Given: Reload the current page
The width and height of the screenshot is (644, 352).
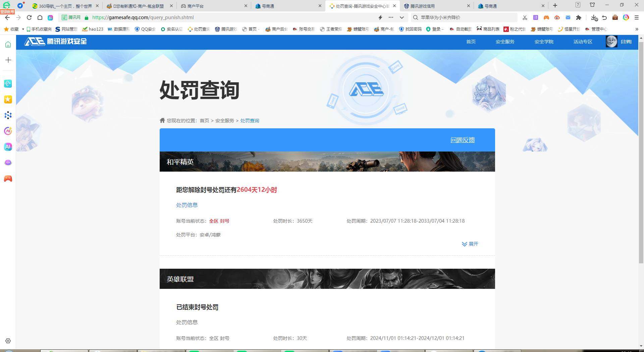Looking at the screenshot, I should [29, 17].
